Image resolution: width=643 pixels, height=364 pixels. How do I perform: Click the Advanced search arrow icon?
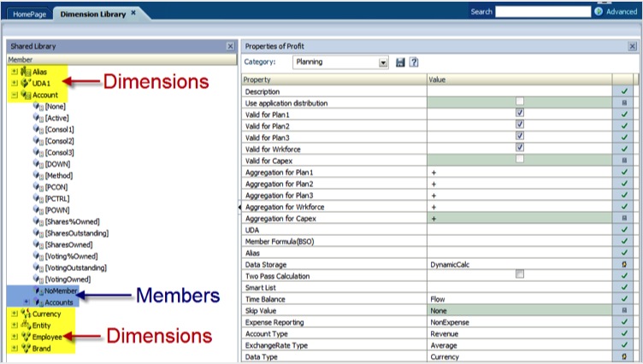pyautogui.click(x=599, y=12)
